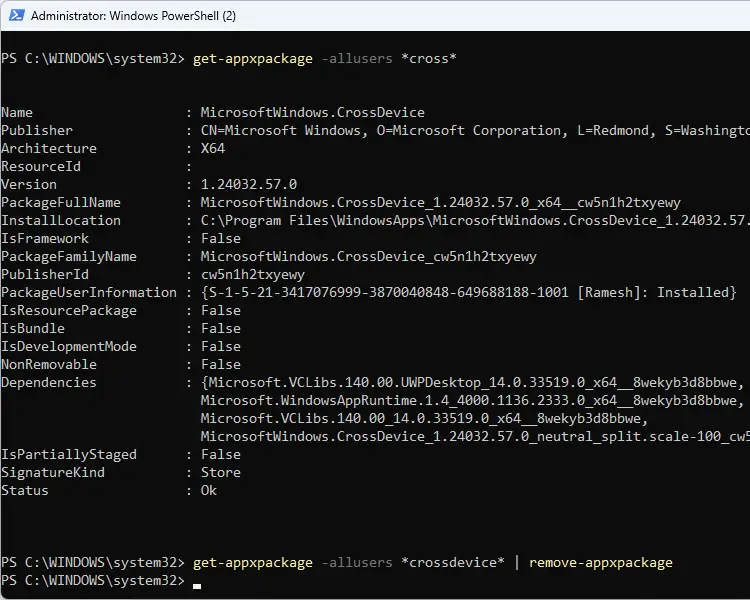This screenshot has height=600, width=750.
Task: Click the PowerShell icon in title bar
Action: pyautogui.click(x=16, y=15)
